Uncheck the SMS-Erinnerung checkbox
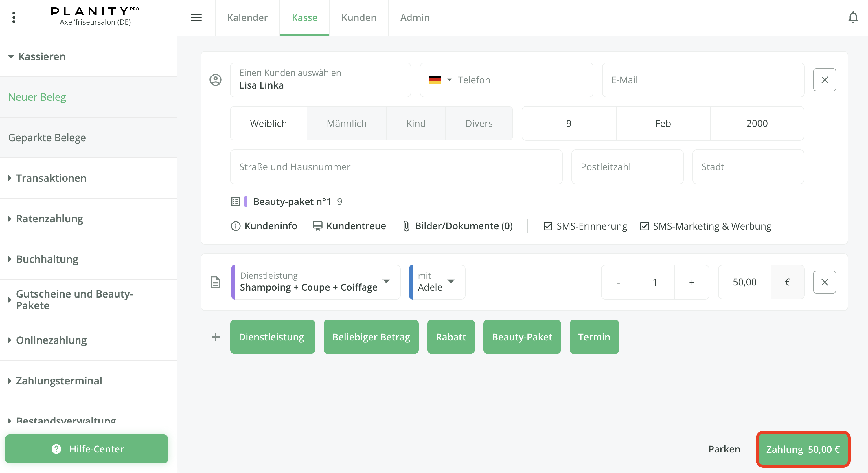This screenshot has width=868, height=473. click(x=548, y=226)
